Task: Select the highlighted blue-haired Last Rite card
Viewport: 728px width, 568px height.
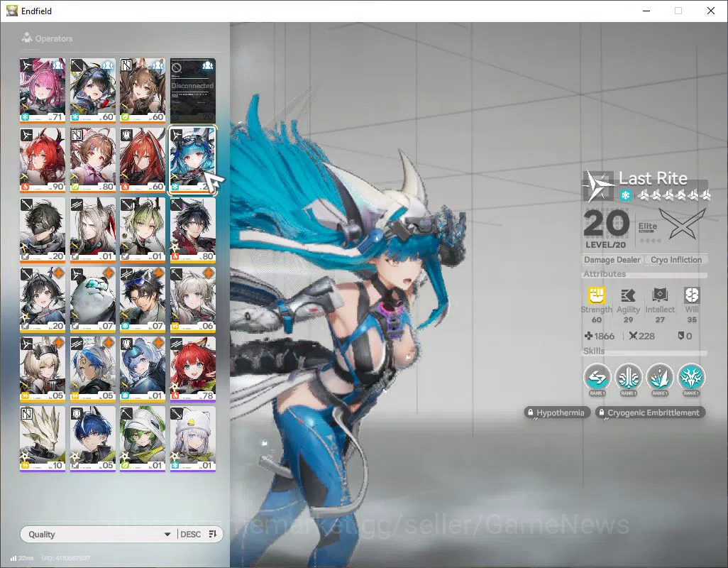Action: [x=193, y=160]
